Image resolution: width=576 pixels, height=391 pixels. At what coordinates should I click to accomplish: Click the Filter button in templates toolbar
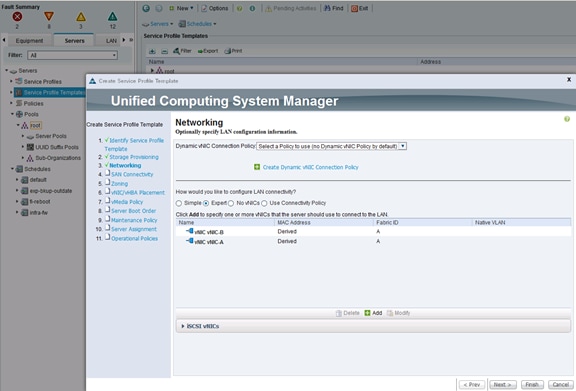pyautogui.click(x=182, y=51)
